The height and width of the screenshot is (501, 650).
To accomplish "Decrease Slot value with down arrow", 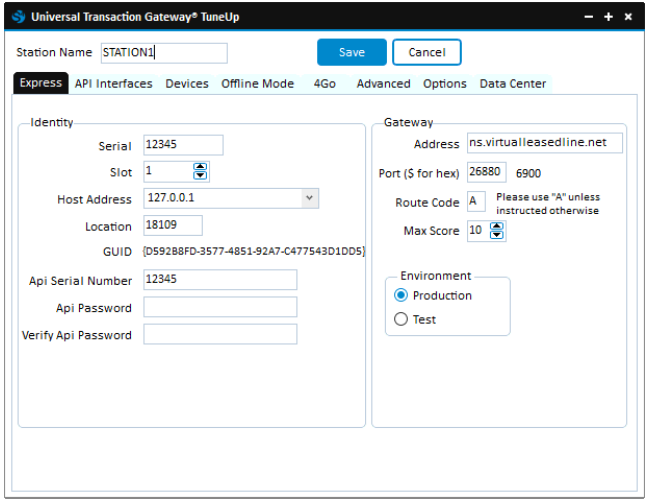I will (x=201, y=176).
